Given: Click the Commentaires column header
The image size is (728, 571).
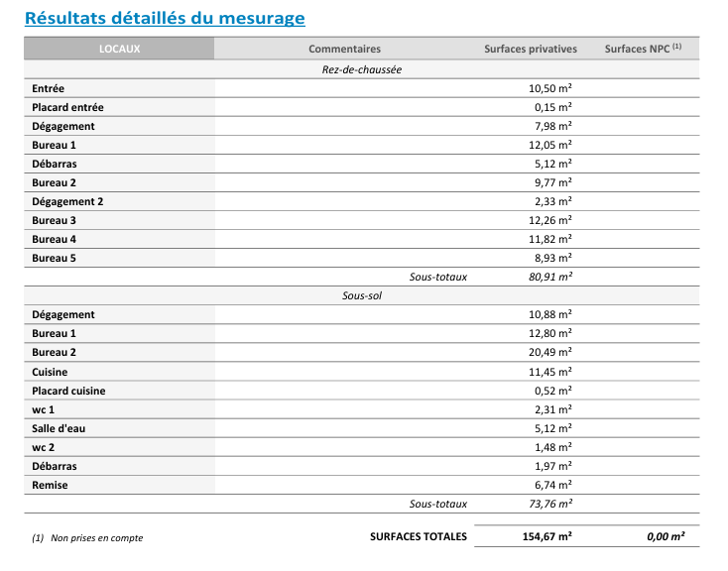Looking at the screenshot, I should tap(344, 49).
